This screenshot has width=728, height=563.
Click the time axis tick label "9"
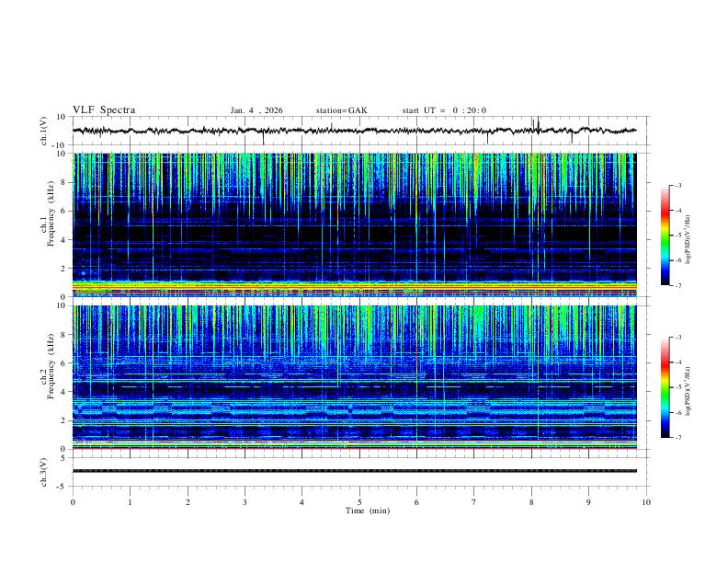(x=588, y=502)
